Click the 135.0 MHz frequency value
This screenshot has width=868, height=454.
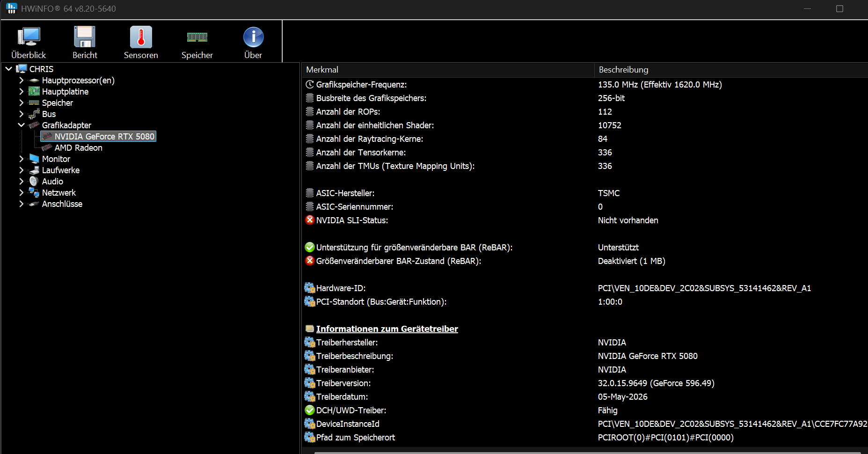click(660, 84)
